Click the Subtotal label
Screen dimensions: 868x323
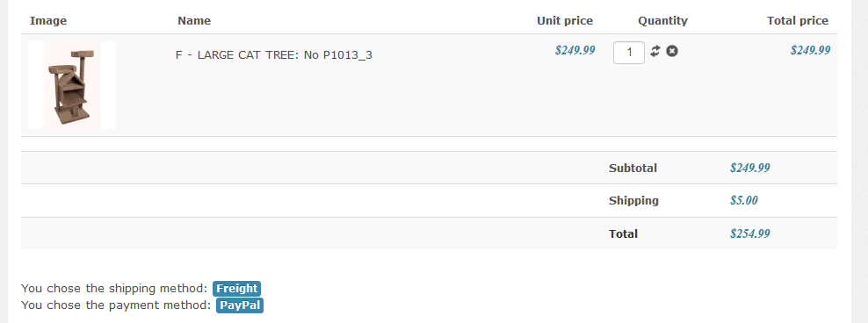[633, 169]
